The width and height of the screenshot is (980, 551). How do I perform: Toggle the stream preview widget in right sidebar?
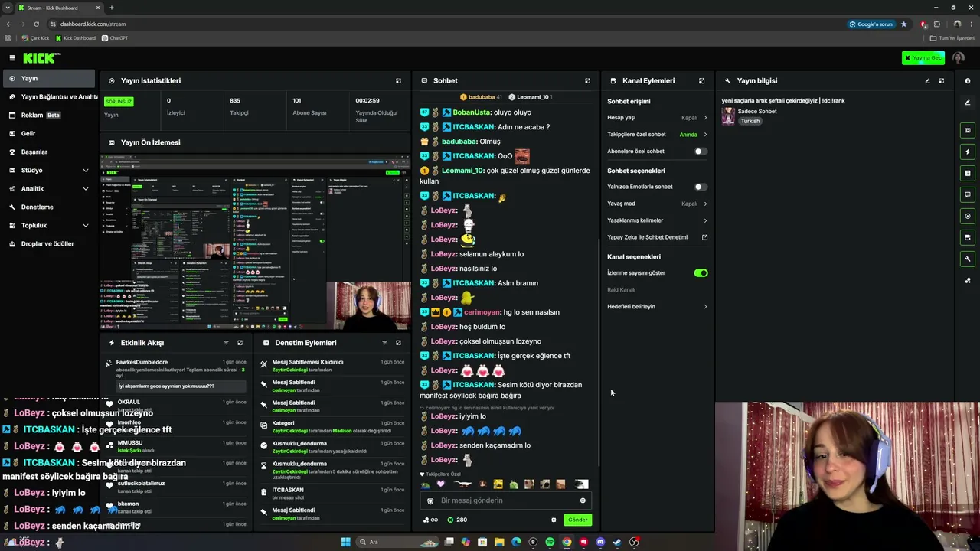pos(968,130)
